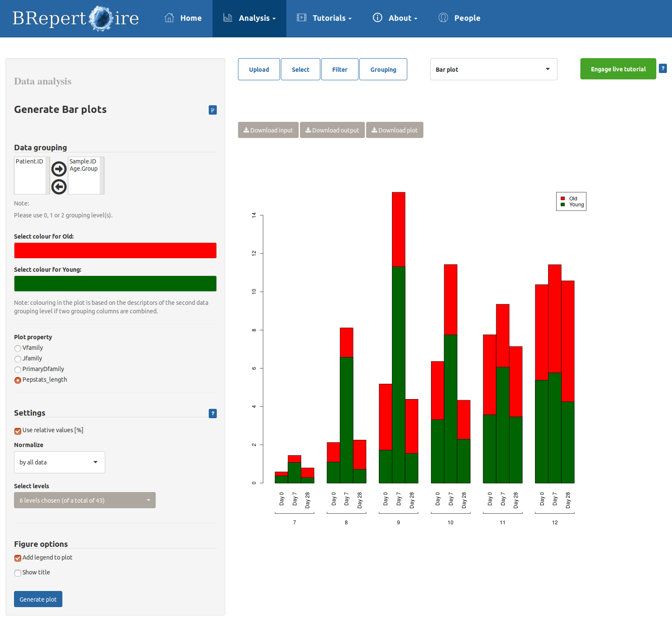
Task: Pick the red colour swatch for Old
Action: (115, 250)
